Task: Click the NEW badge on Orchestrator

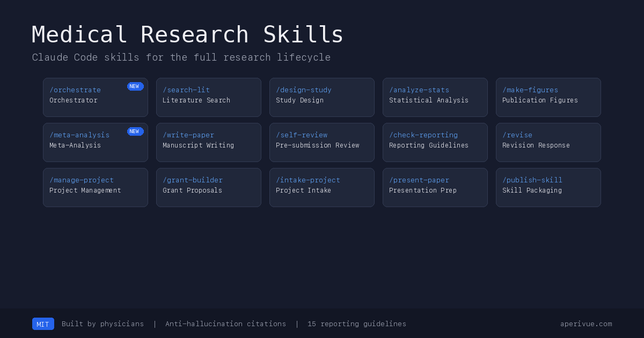Action: pyautogui.click(x=135, y=86)
